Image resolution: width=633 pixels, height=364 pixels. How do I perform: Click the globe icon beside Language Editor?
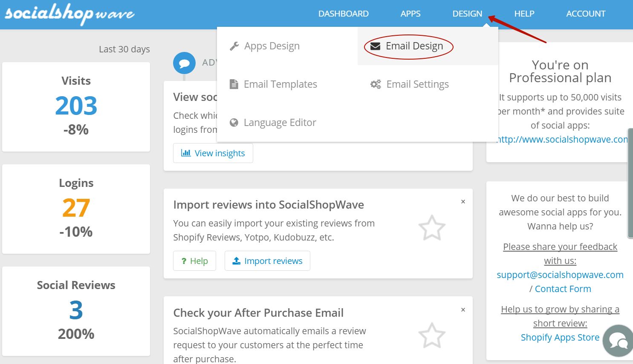tap(234, 123)
